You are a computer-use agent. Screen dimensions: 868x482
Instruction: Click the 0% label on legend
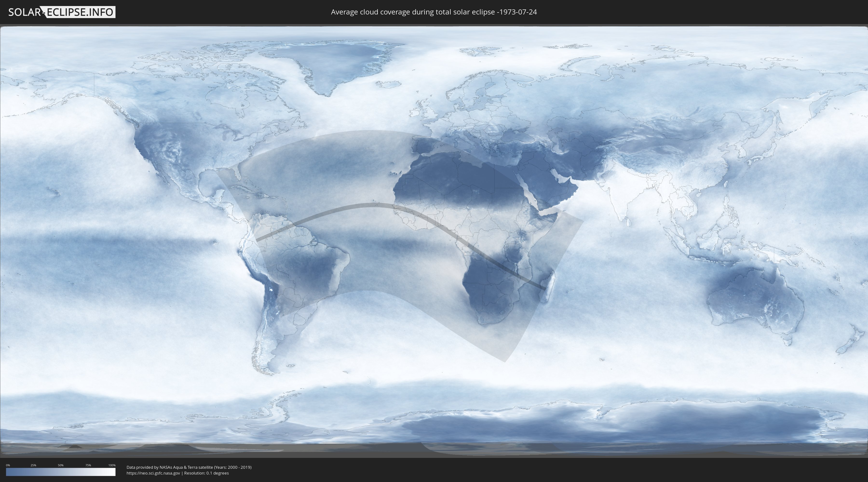tap(8, 465)
